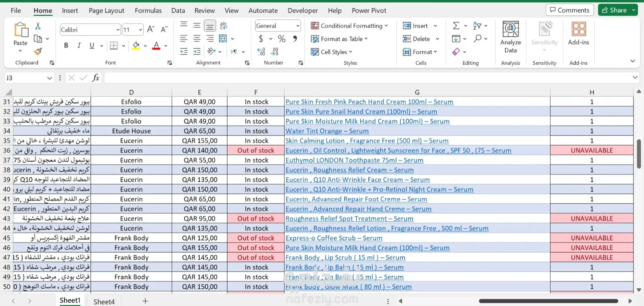Toggle Wrap Text for cells

coord(223,26)
